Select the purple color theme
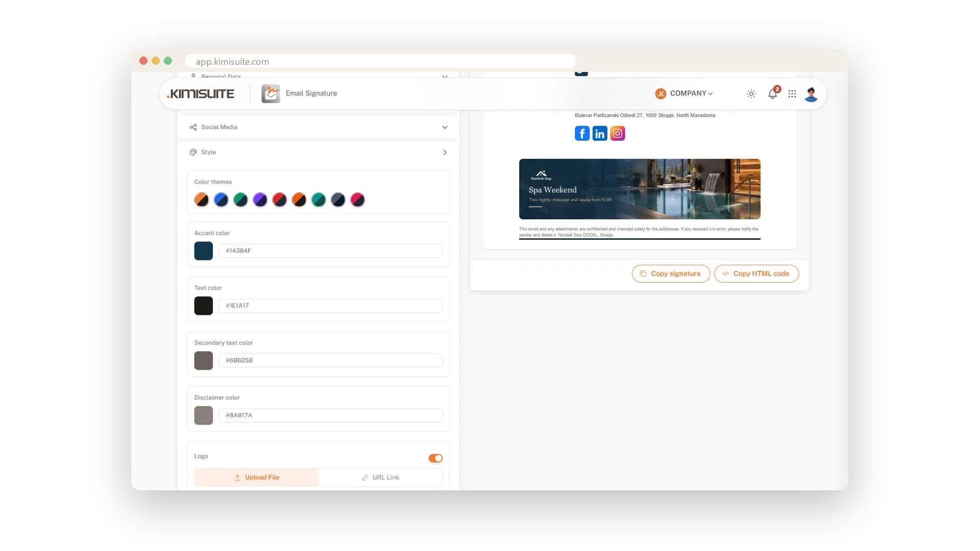 pos(260,199)
